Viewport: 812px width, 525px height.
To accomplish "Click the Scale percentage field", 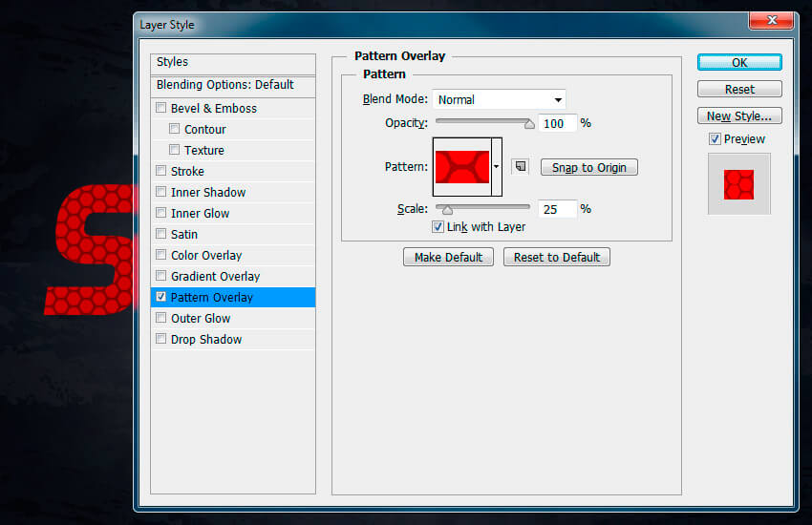I will pyautogui.click(x=557, y=209).
